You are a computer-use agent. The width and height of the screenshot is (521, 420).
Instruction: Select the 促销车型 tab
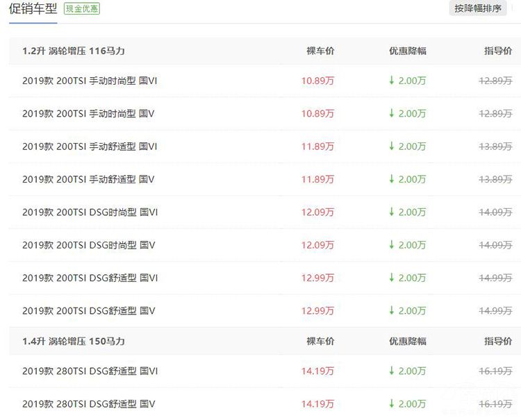point(33,9)
